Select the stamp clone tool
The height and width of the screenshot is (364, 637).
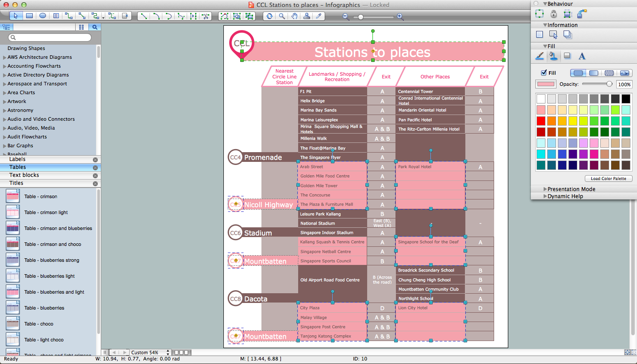coord(307,16)
